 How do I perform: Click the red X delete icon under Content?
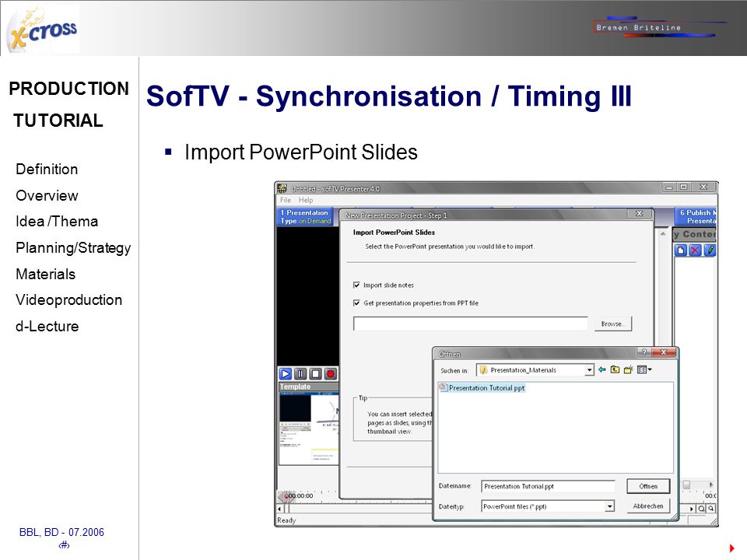click(695, 250)
